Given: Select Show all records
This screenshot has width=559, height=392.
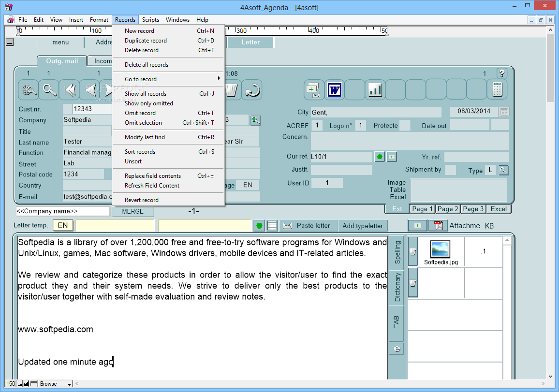Looking at the screenshot, I should 168,94.
